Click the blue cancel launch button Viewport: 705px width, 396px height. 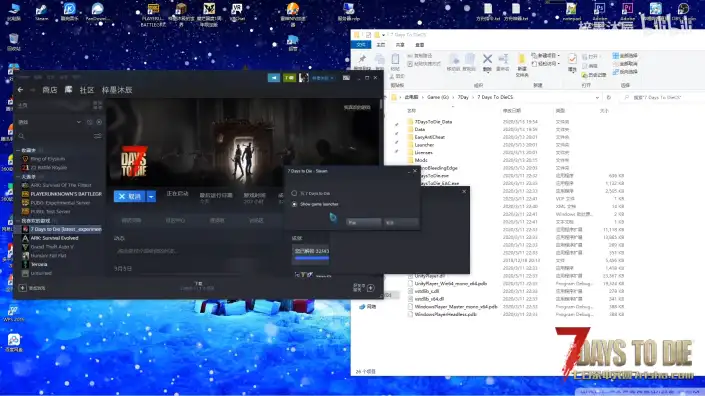coord(129,196)
